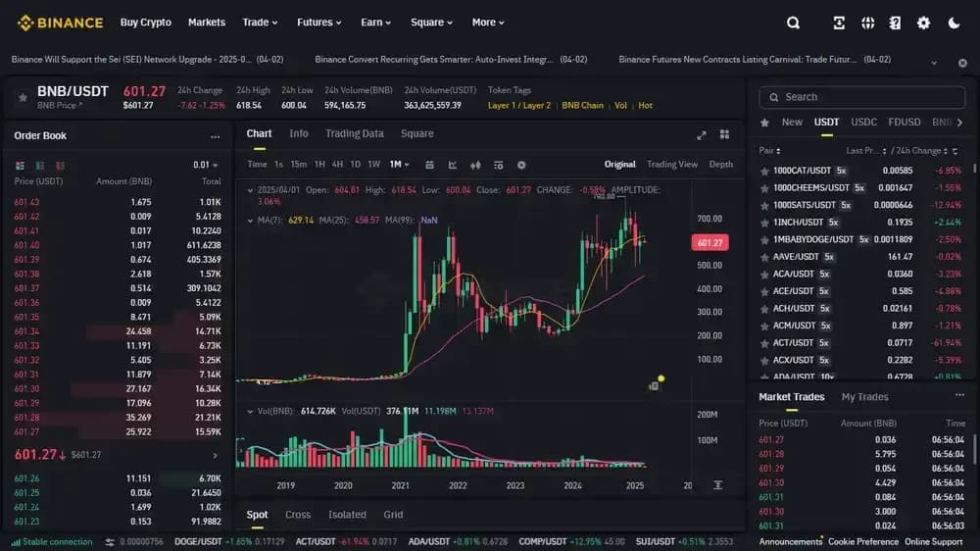Image resolution: width=980 pixels, height=551 pixels.
Task: Switch to the Chart tab
Action: click(259, 134)
